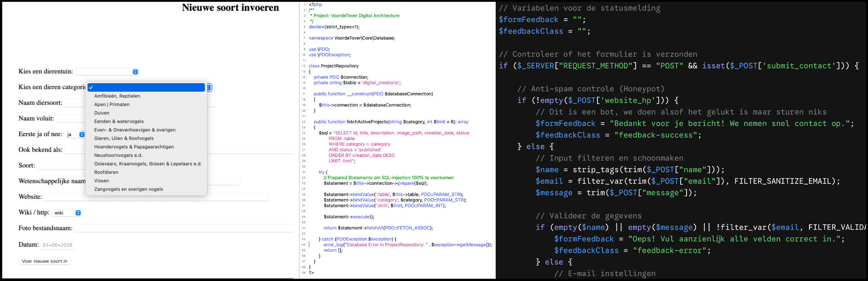
Task: Click into the 'Ook bekend als' field
Action: tap(179, 150)
